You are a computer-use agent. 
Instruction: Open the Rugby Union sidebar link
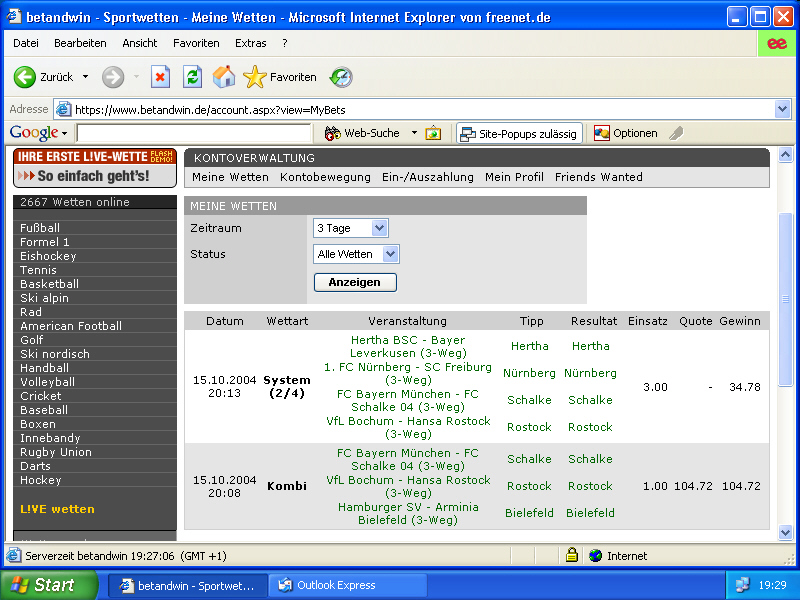click(56, 452)
